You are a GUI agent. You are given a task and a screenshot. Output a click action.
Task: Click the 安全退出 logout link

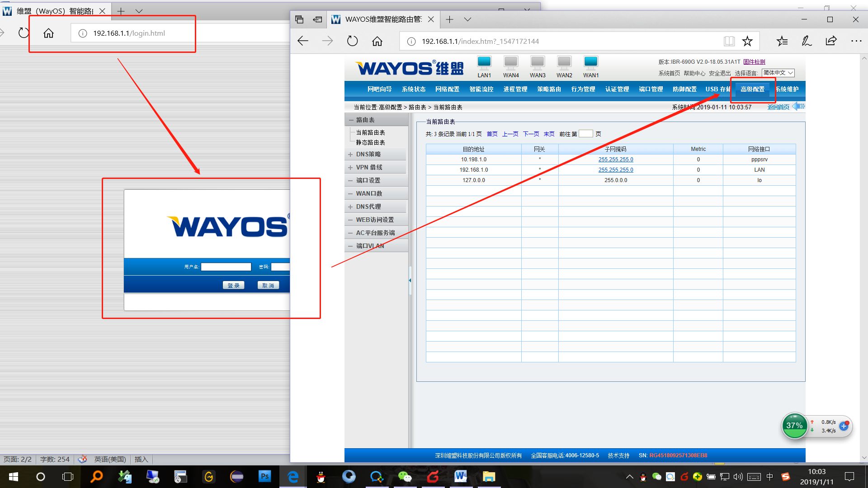719,73
